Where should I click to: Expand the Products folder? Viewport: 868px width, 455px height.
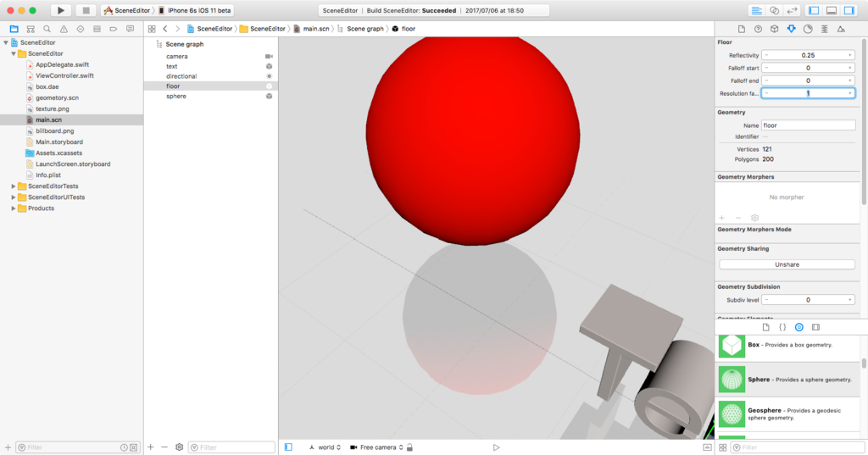[14, 208]
